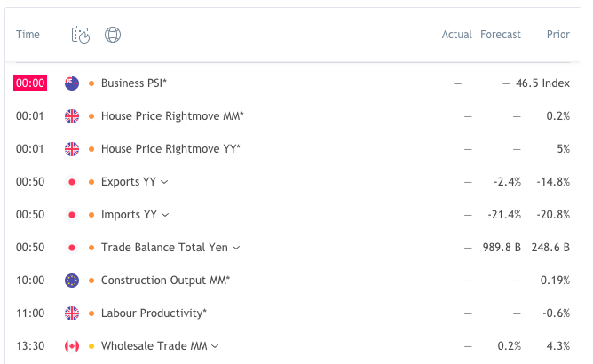Image resolution: width=593 pixels, height=364 pixels.
Task: Expand Trade Balance Total Yen chevron
Action: coord(236,248)
